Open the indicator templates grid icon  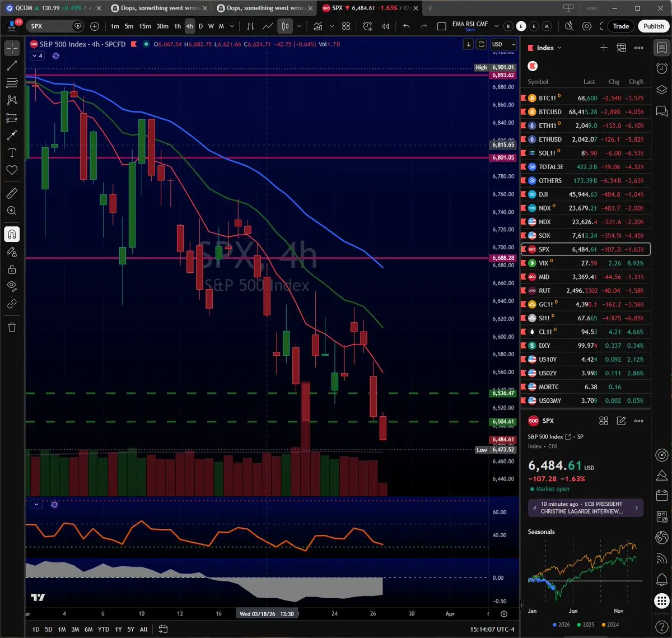[x=346, y=26]
